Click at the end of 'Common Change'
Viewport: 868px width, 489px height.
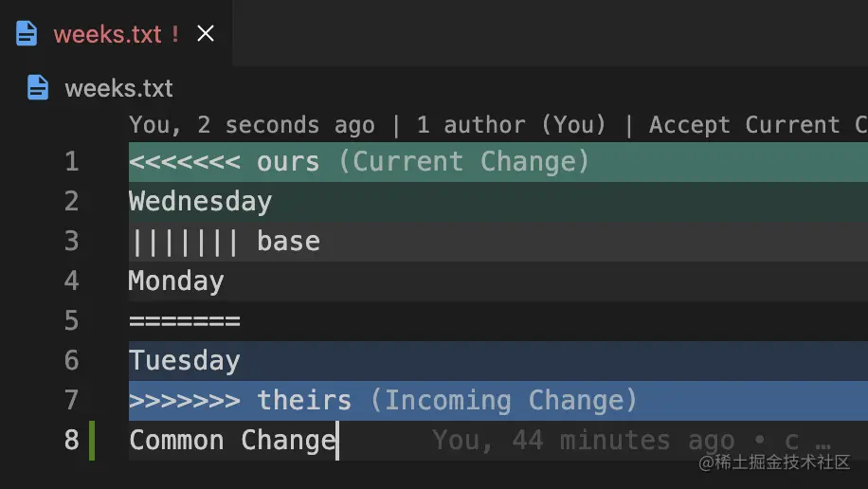(x=337, y=441)
